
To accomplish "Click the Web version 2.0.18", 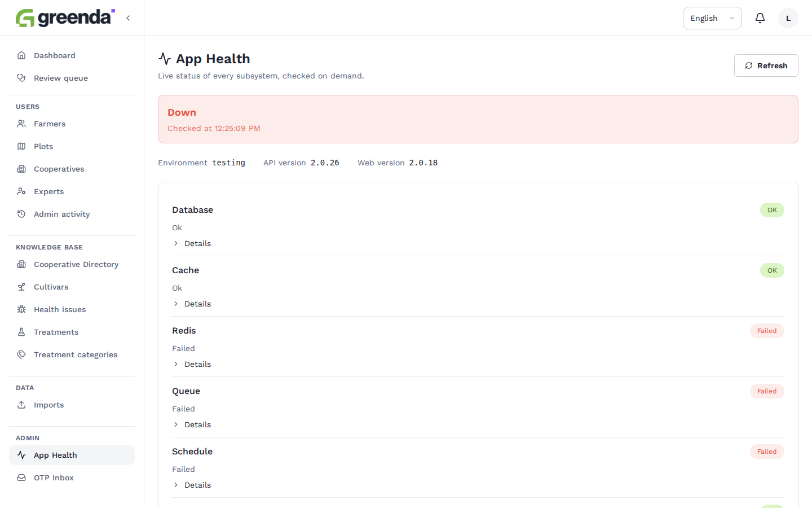I will click(423, 163).
